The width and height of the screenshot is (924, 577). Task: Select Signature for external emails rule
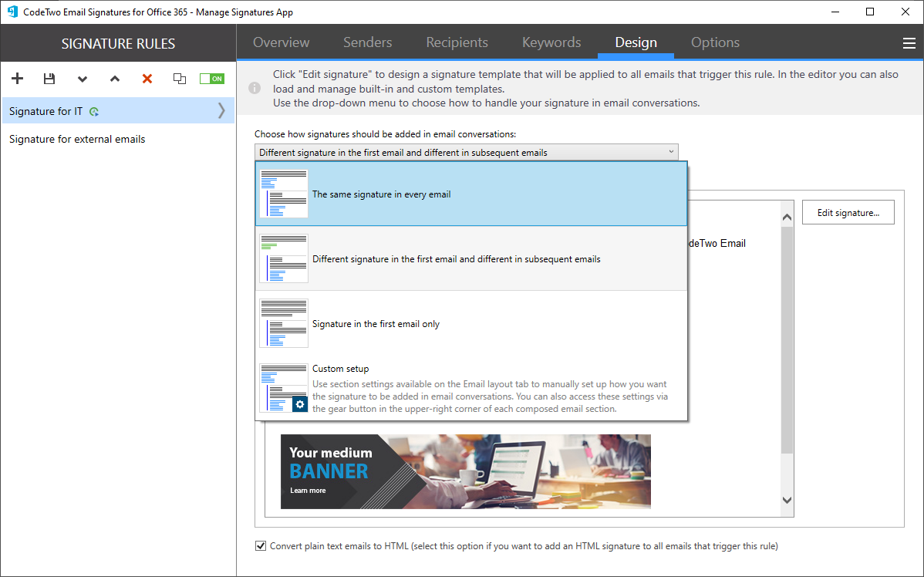pyautogui.click(x=119, y=139)
